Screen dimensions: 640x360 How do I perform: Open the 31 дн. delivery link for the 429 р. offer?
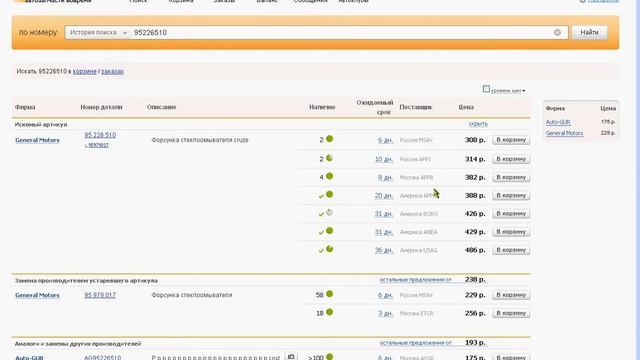coord(384,232)
